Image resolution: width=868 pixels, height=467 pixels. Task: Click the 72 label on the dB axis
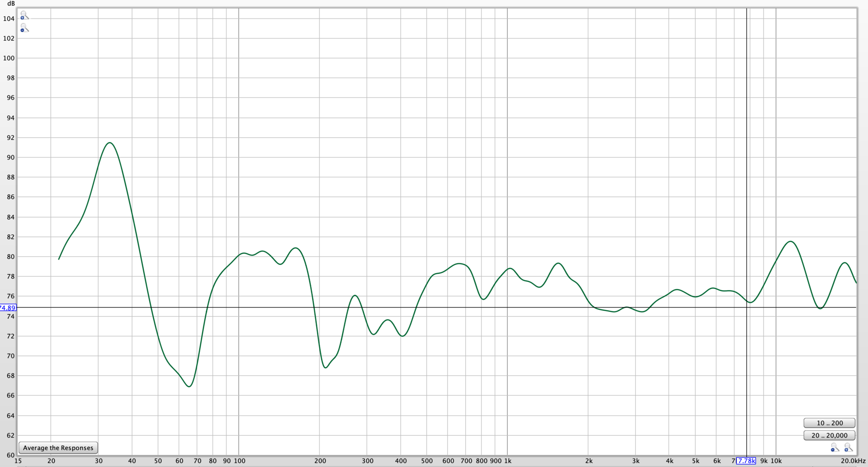(x=10, y=336)
